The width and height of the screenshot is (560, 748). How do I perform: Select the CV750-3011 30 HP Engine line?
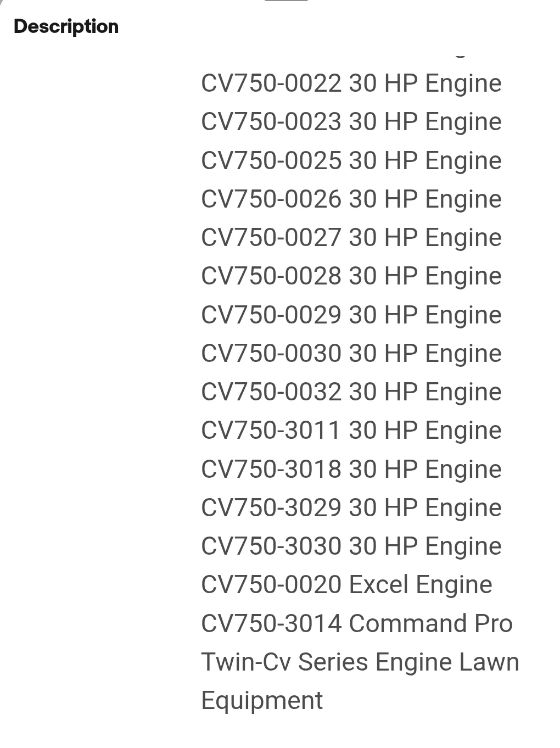[351, 431]
